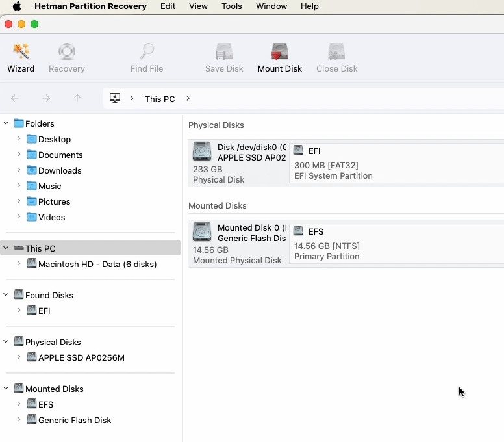This screenshot has width=504, height=442.
Task: Click the Close Disk toolbar icon
Action: [x=336, y=51]
